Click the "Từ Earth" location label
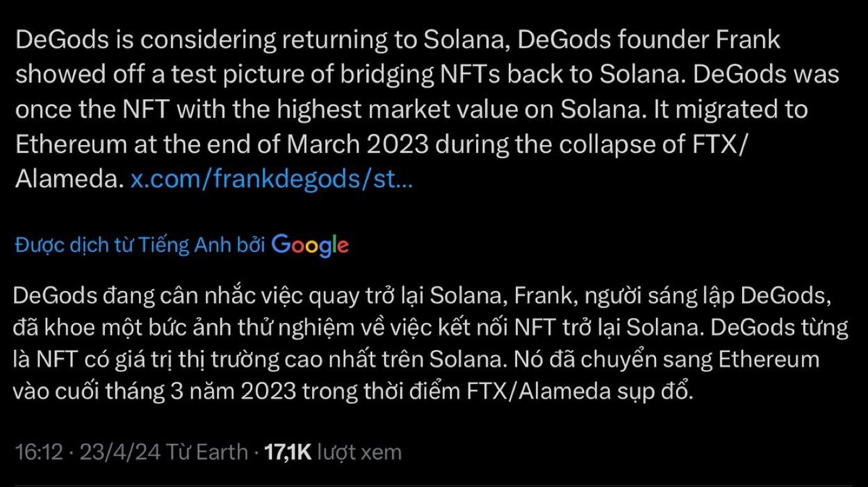The height and width of the screenshot is (487, 868). (x=207, y=452)
